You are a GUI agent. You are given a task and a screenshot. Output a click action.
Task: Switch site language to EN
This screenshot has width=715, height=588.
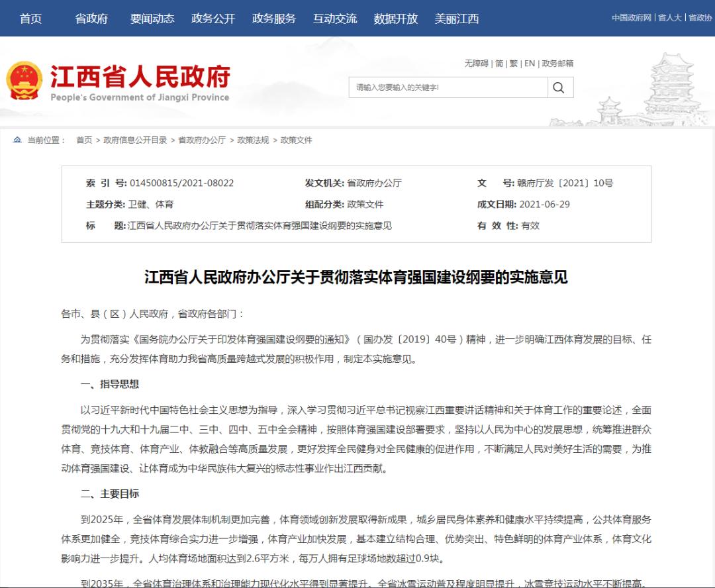(x=530, y=64)
